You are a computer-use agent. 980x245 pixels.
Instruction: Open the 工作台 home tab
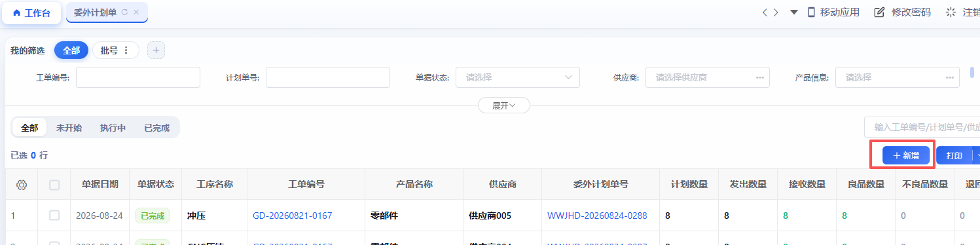pos(31,12)
